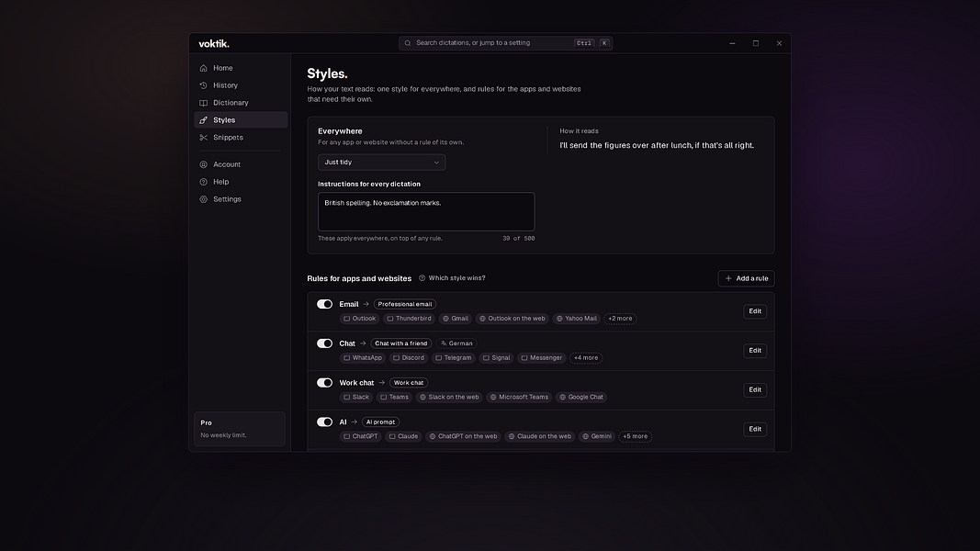This screenshot has width=980, height=551.
Task: Edit the AI rule
Action: click(755, 429)
